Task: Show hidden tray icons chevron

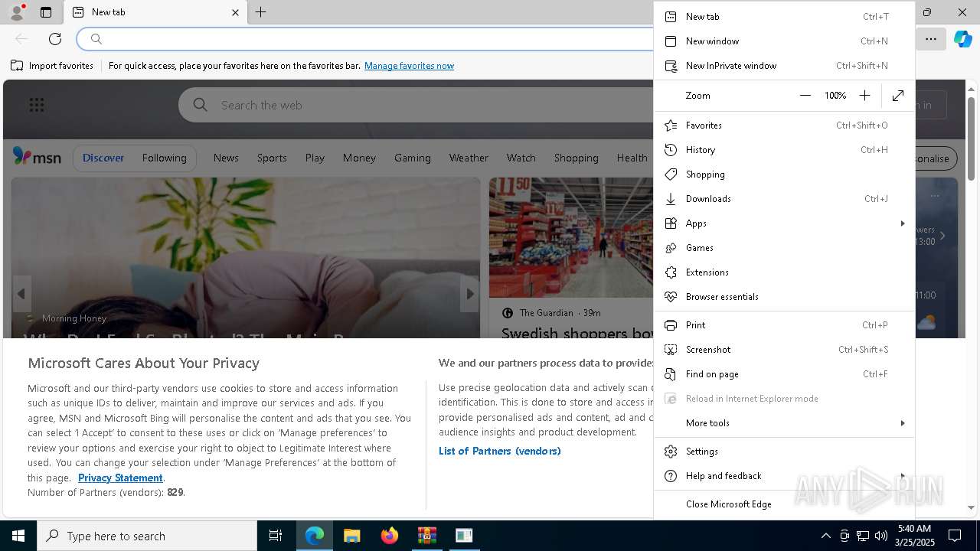Action: coord(825,536)
